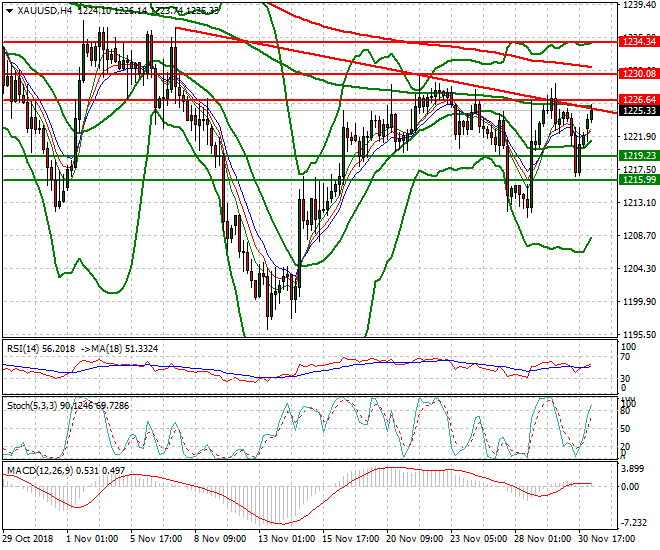Viewport: 660px width, 550px height.
Task: Select the 1239.40 price scale value
Action: coord(639,4)
